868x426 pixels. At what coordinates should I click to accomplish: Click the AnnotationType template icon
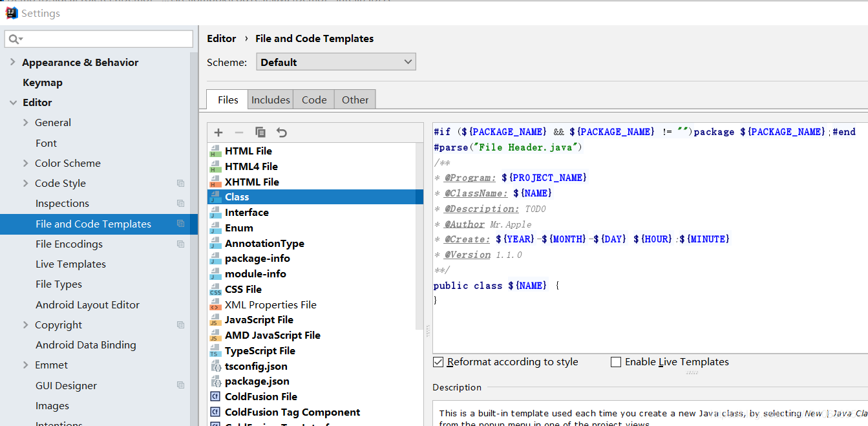pyautogui.click(x=215, y=244)
